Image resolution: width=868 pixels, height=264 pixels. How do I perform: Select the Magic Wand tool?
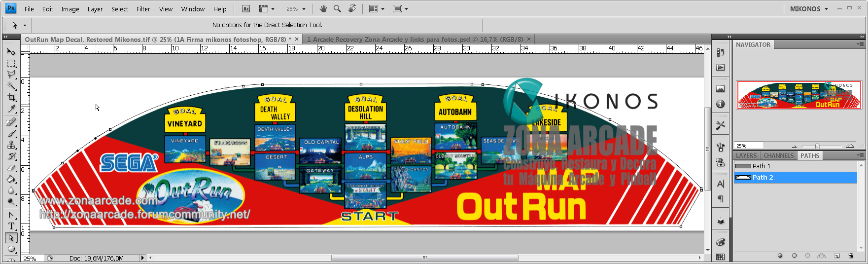(x=11, y=86)
